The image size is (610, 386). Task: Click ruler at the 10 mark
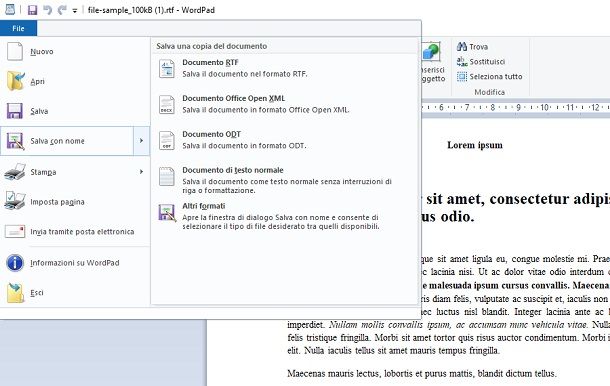click(x=544, y=107)
